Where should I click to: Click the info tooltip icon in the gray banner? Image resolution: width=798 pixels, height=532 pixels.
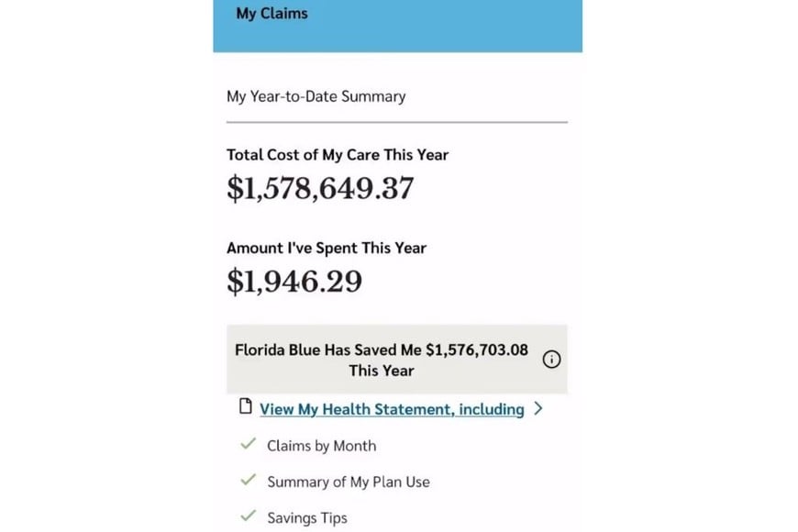pyautogui.click(x=551, y=360)
